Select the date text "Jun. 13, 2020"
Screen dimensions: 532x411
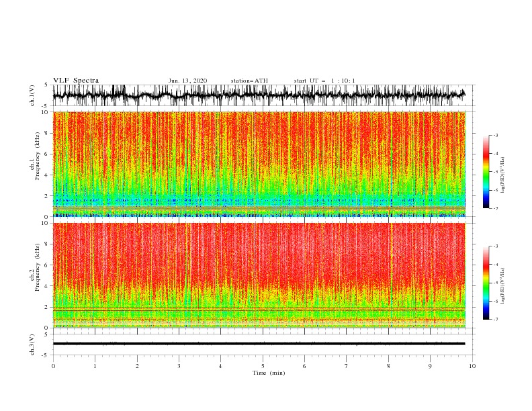187,81
